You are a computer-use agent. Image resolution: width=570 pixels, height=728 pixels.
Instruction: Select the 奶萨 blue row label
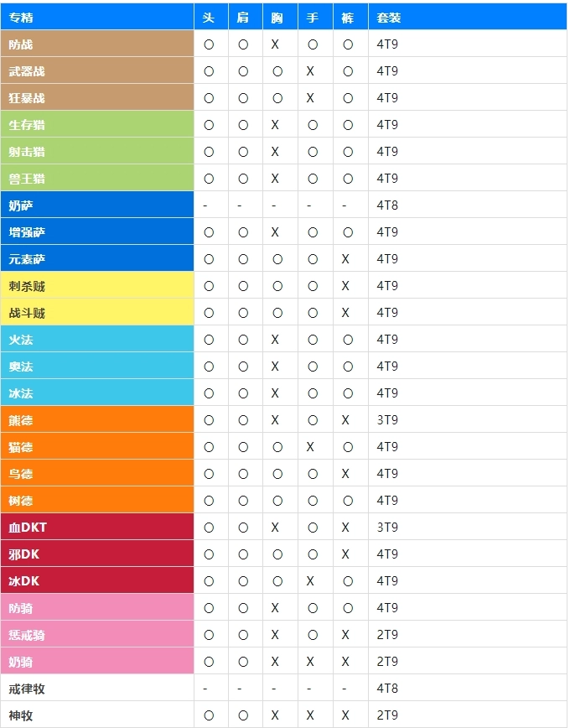(x=22, y=205)
